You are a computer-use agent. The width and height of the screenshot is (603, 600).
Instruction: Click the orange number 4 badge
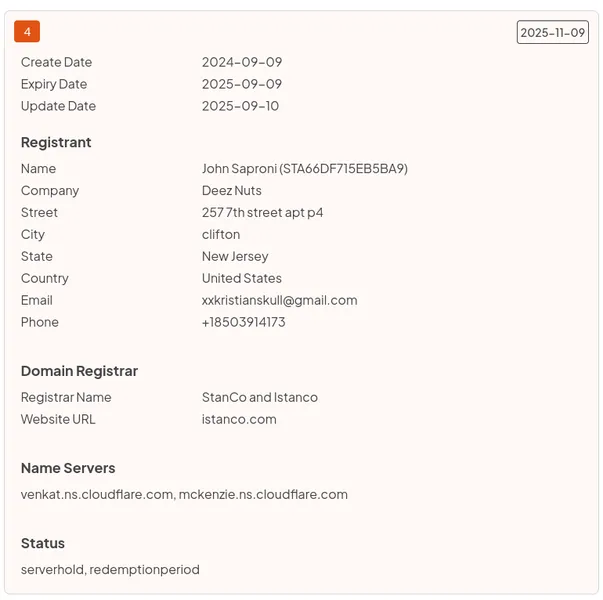tap(27, 32)
